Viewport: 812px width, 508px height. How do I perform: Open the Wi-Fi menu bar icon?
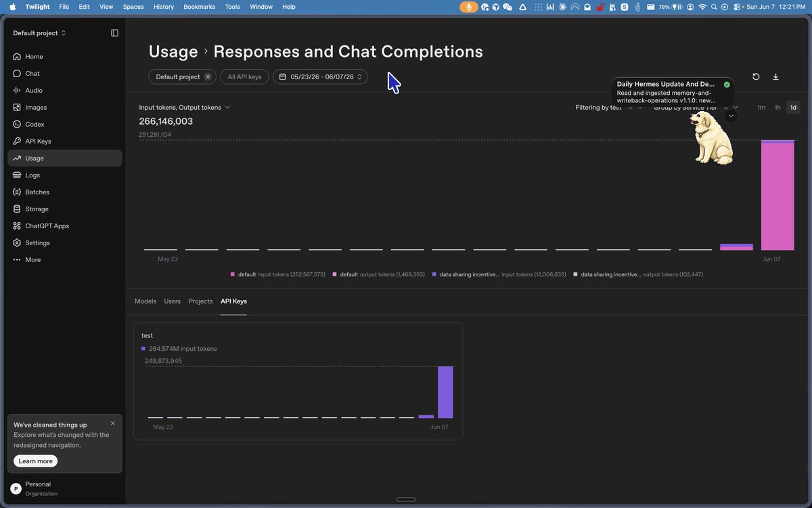702,7
